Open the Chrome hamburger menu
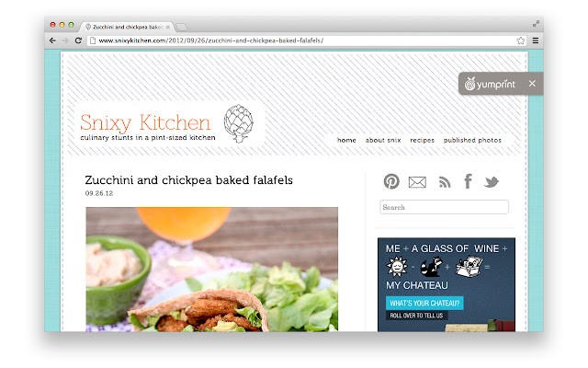588x368 pixels. pos(536,40)
